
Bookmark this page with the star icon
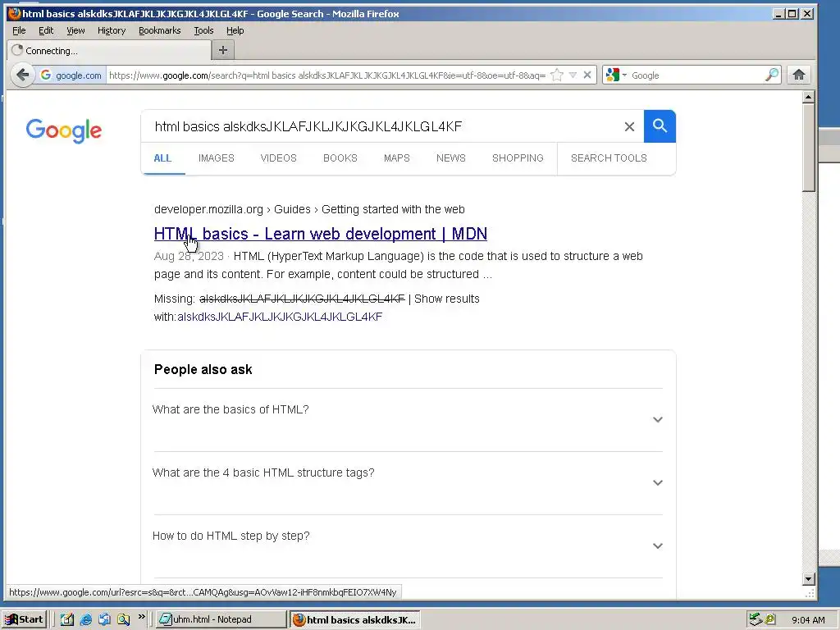tap(557, 75)
